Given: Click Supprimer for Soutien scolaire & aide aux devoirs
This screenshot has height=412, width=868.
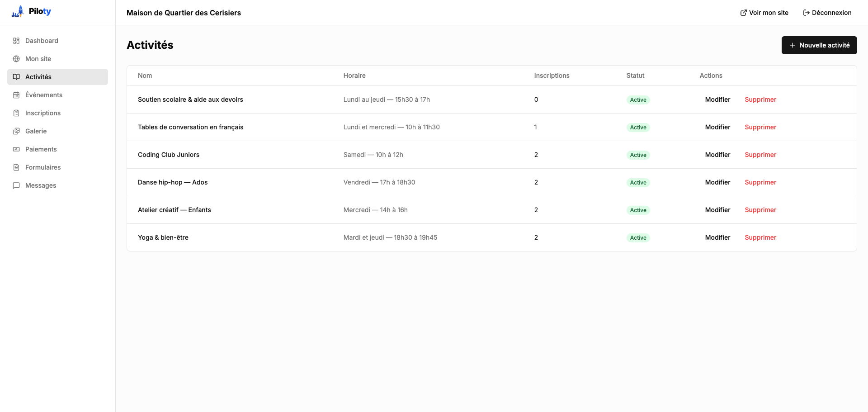Looking at the screenshot, I should (760, 99).
